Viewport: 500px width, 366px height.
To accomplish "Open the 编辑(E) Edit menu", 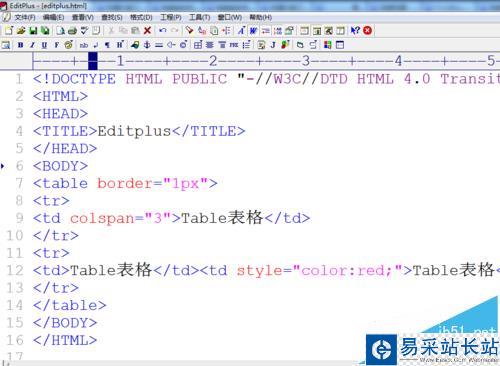I will pyautogui.click(x=54, y=17).
